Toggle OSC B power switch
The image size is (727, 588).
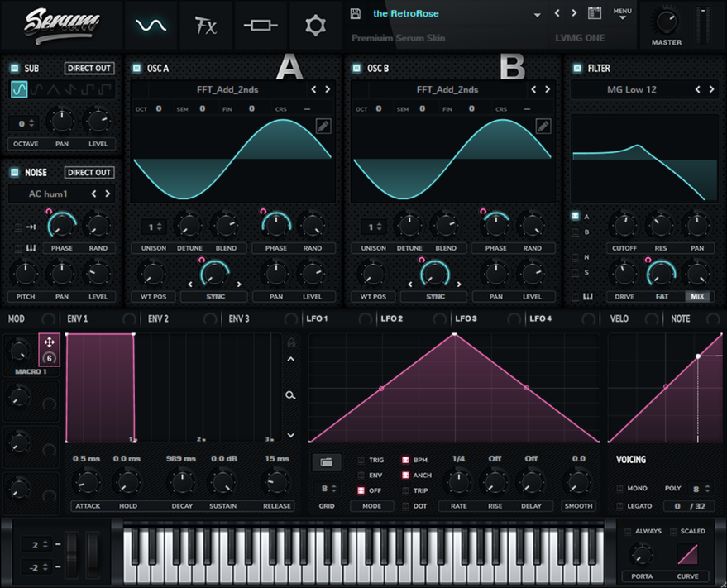(356, 68)
